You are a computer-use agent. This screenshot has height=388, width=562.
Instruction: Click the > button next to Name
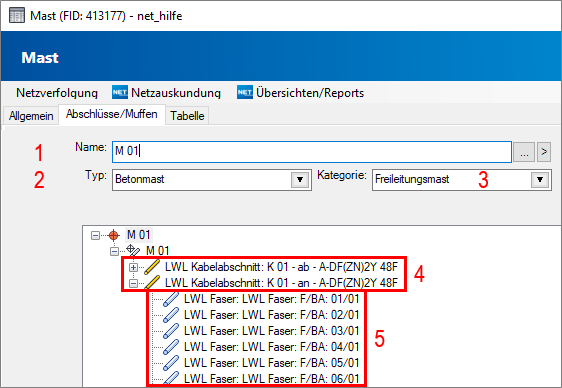[544, 152]
